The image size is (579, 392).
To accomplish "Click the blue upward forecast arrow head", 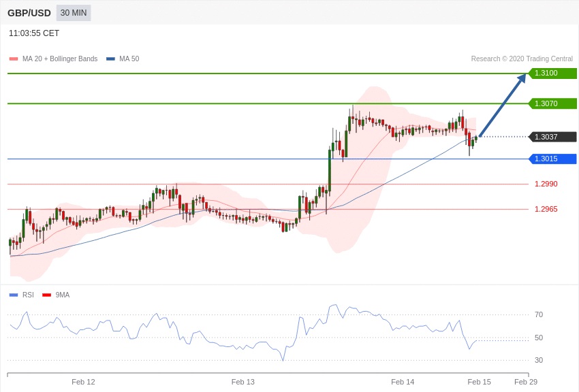I will 521,79.
